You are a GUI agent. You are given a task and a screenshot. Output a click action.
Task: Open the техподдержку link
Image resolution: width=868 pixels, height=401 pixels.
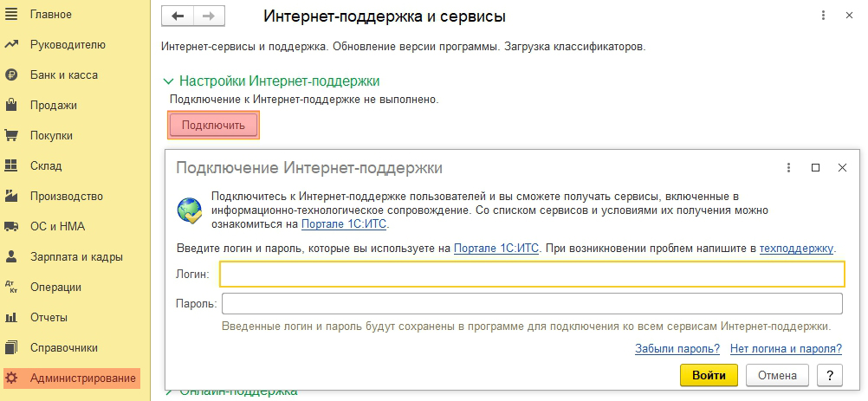tap(796, 249)
